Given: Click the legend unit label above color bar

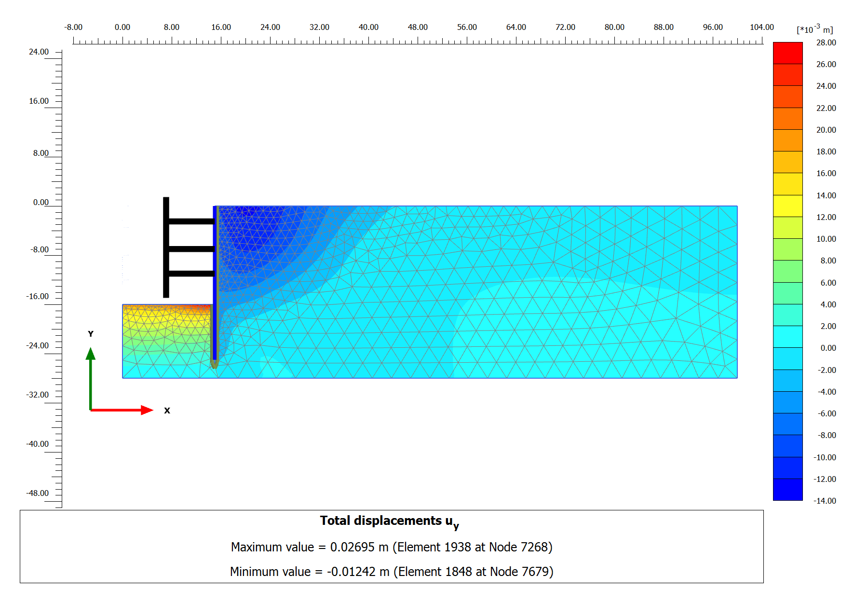Looking at the screenshot, I should point(814,29).
